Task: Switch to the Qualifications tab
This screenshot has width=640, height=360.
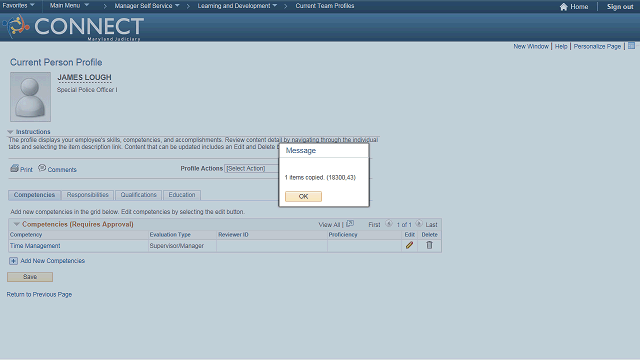Action: pos(138,195)
